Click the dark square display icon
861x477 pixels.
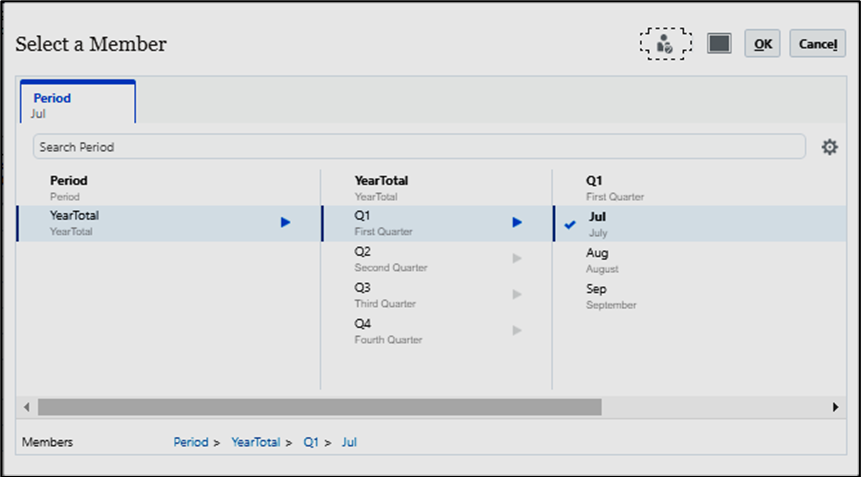click(x=719, y=43)
